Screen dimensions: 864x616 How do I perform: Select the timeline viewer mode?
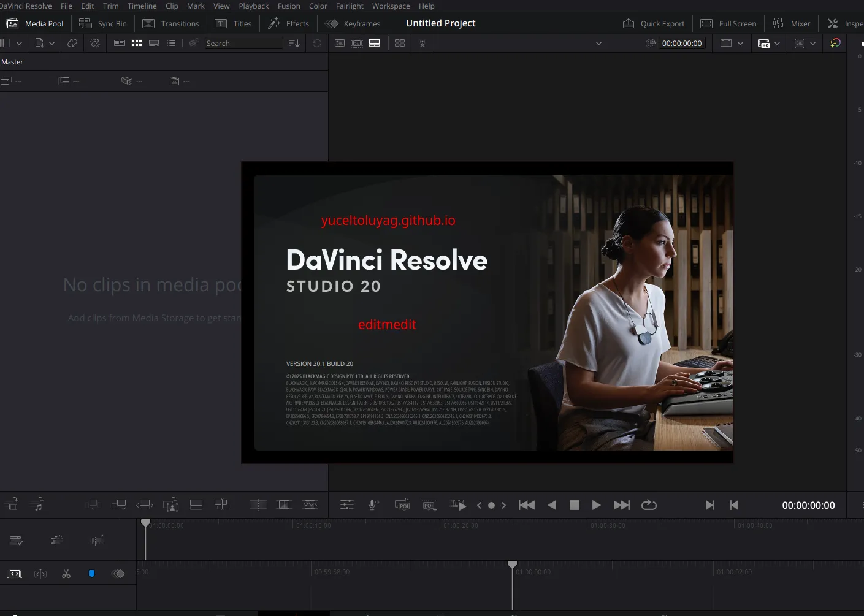pos(374,43)
